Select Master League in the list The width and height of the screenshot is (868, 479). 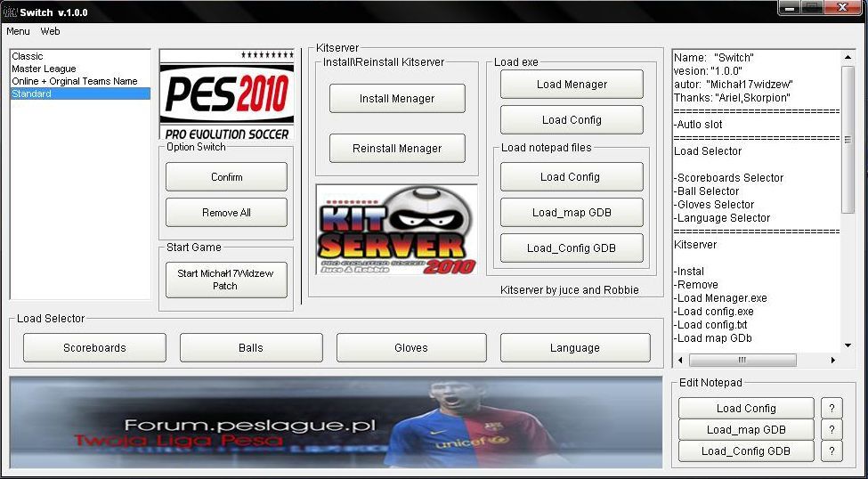(x=45, y=69)
